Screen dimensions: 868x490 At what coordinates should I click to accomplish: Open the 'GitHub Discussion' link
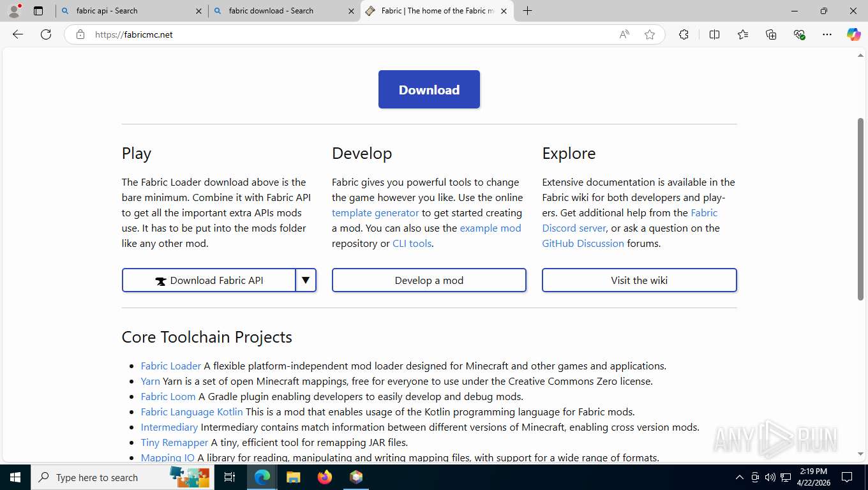tap(583, 244)
